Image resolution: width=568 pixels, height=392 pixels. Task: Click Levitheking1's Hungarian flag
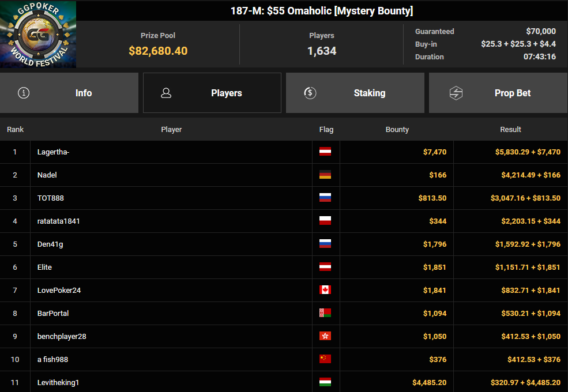[x=325, y=382]
